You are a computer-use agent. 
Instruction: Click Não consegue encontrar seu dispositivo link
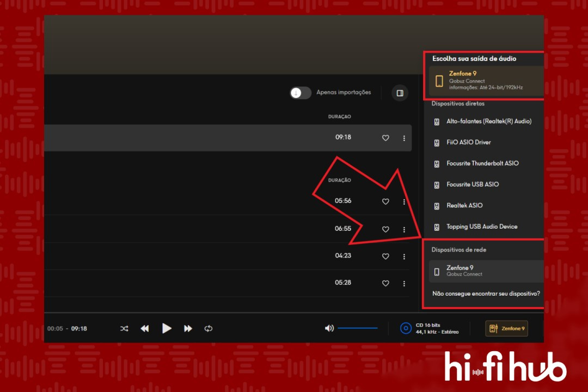[x=486, y=293]
